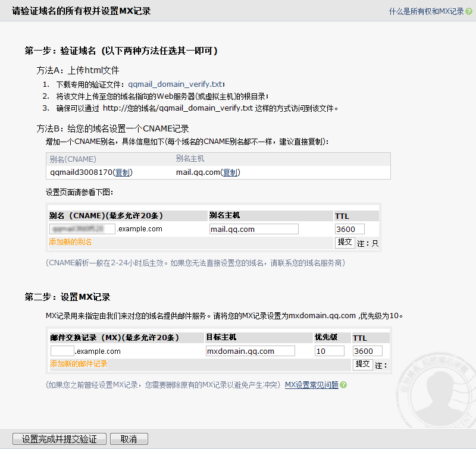The width and height of the screenshot is (476, 449).
Task: Click the empty MX record prefix field
Action: (x=62, y=351)
